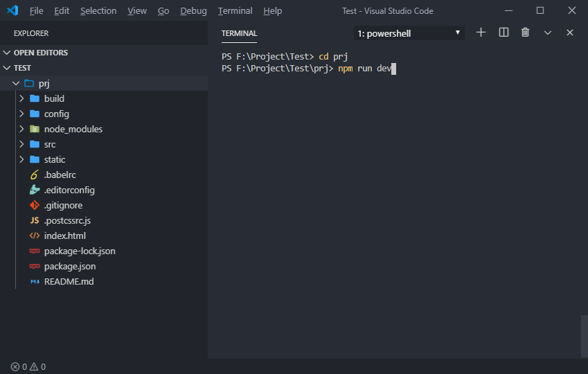The image size is (588, 374).
Task: Select the config folder name
Action: [x=57, y=114]
